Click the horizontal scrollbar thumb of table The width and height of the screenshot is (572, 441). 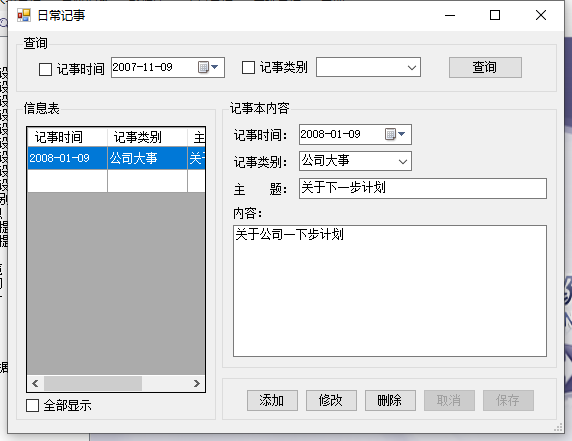coord(93,383)
